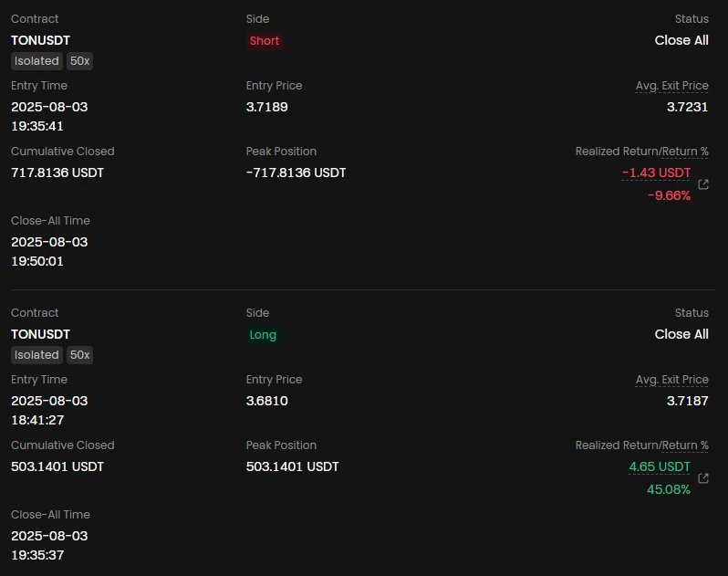Open the TONUSDT contract of the Long position

40,334
